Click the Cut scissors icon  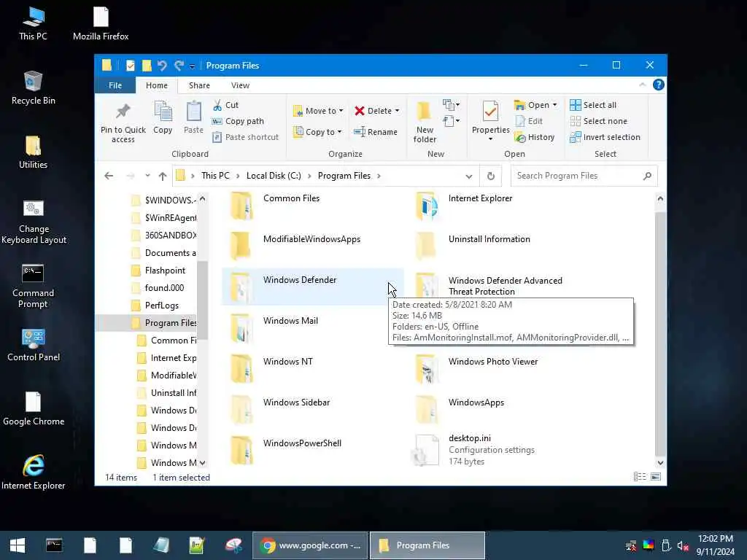click(x=217, y=105)
